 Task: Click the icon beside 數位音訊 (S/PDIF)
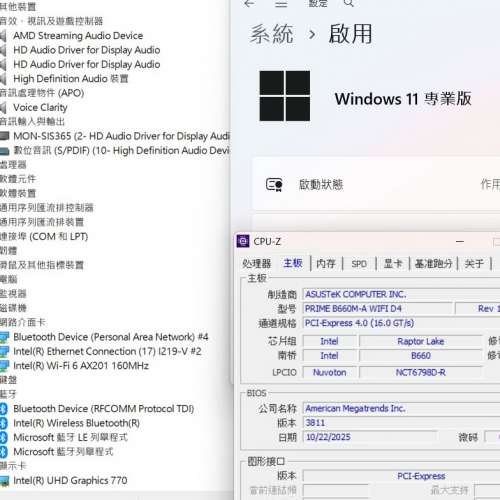(x=4, y=151)
